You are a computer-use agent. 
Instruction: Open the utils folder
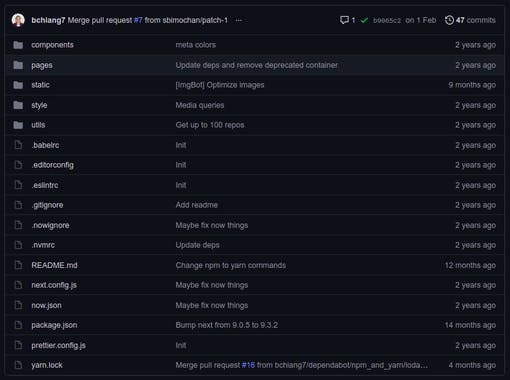(38, 125)
